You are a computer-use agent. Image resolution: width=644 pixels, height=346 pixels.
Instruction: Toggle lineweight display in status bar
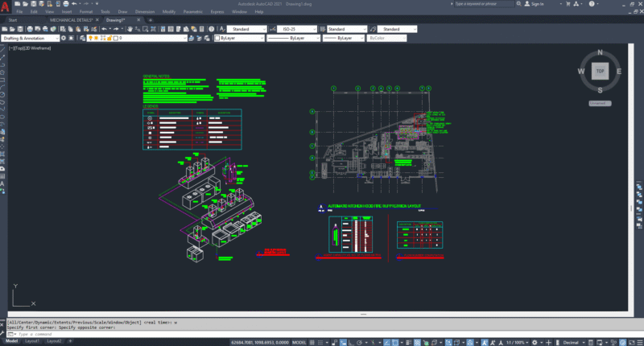pyautogui.click(x=408, y=342)
